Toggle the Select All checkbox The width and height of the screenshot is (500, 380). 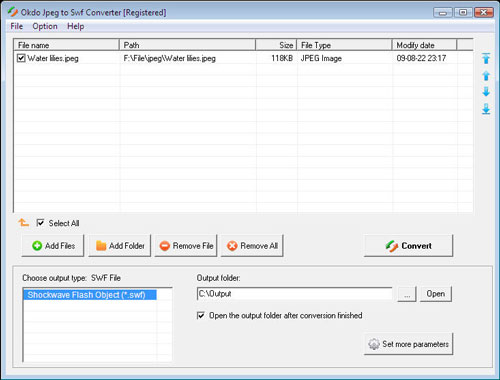coord(40,223)
